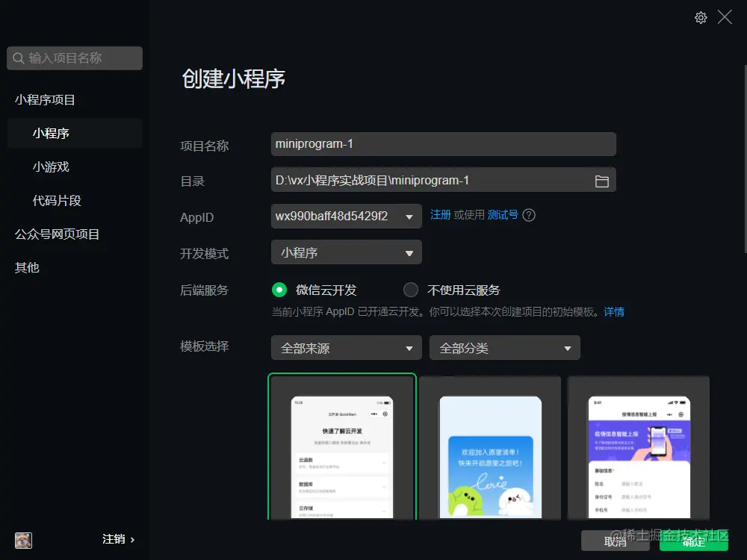
Task: Browse folder icon for directory
Action: pyautogui.click(x=601, y=181)
